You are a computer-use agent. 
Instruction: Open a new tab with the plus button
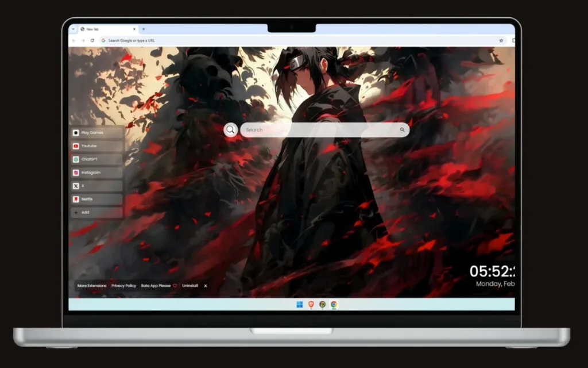144,29
